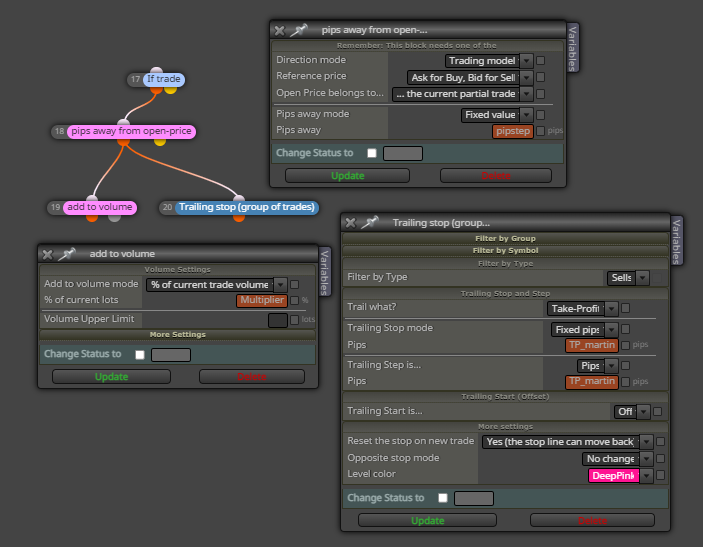
Task: Expand the 'Filter by Symbol' section
Action: [505, 251]
